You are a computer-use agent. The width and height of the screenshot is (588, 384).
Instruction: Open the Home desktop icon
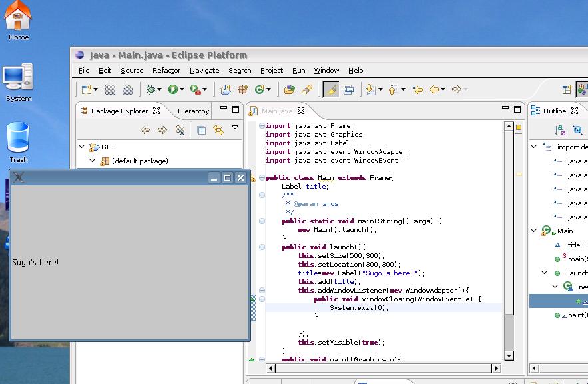pyautogui.click(x=18, y=21)
